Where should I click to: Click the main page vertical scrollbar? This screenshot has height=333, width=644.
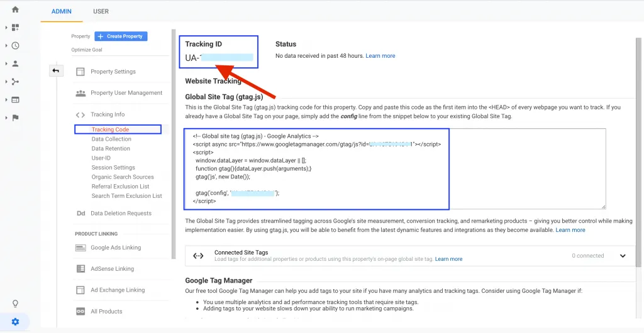pos(639,152)
